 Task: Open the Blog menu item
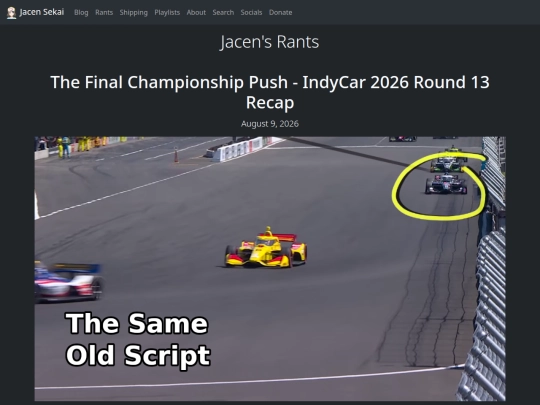click(x=81, y=12)
